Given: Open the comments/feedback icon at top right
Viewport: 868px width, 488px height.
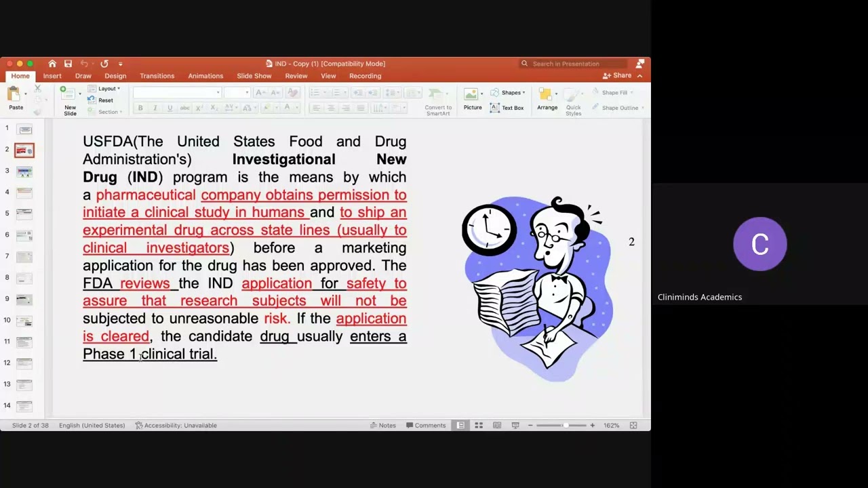Looking at the screenshot, I should tap(639, 64).
